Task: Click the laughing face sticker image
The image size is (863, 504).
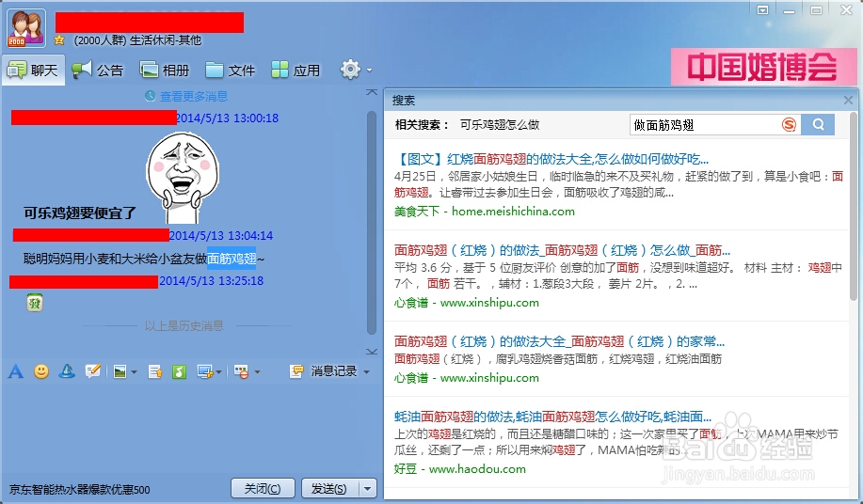Action: [x=183, y=177]
